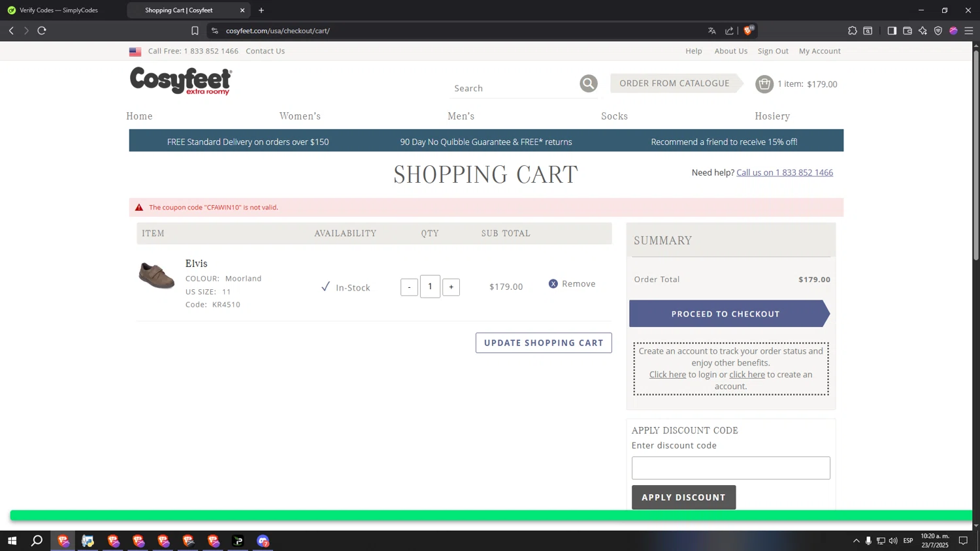Show hidden system tray icons
Viewport: 980px width, 551px height.
point(856,541)
